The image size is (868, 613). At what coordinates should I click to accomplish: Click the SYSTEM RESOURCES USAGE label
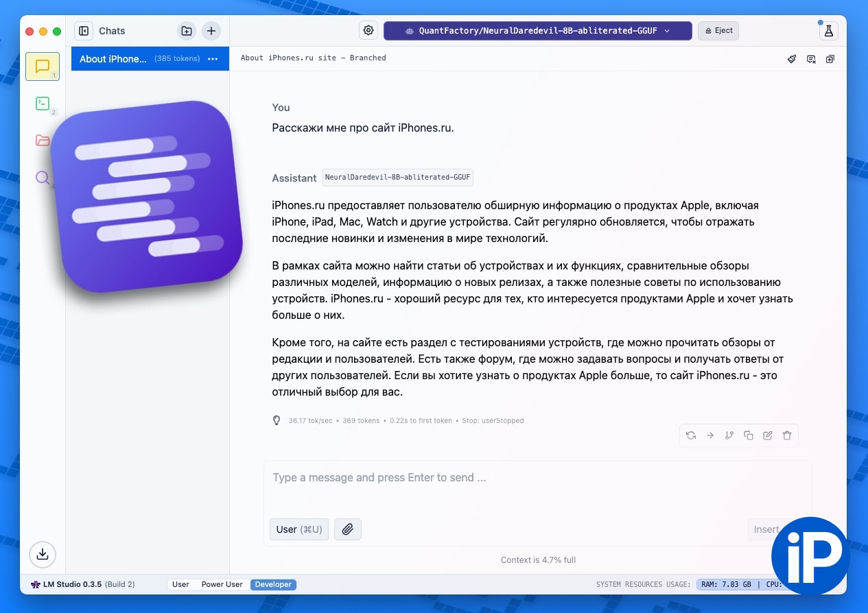(x=644, y=584)
